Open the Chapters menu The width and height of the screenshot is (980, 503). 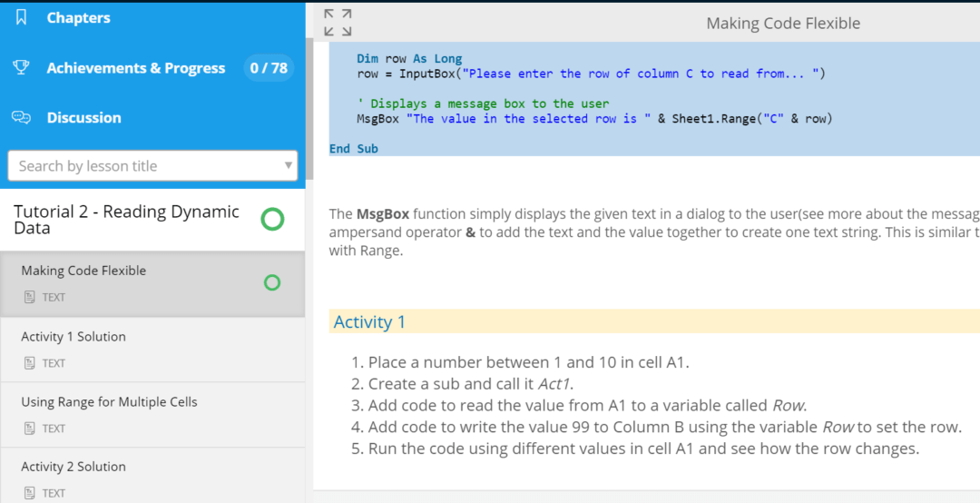(78, 18)
